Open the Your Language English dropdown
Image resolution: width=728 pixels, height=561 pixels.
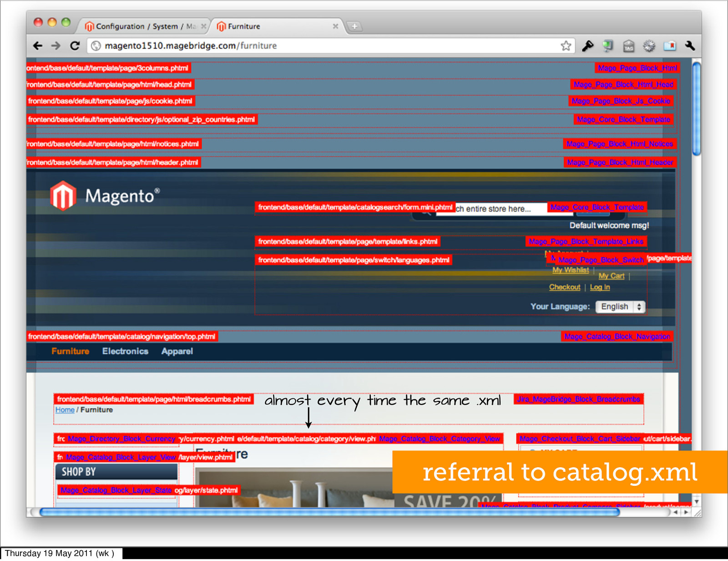tap(620, 306)
